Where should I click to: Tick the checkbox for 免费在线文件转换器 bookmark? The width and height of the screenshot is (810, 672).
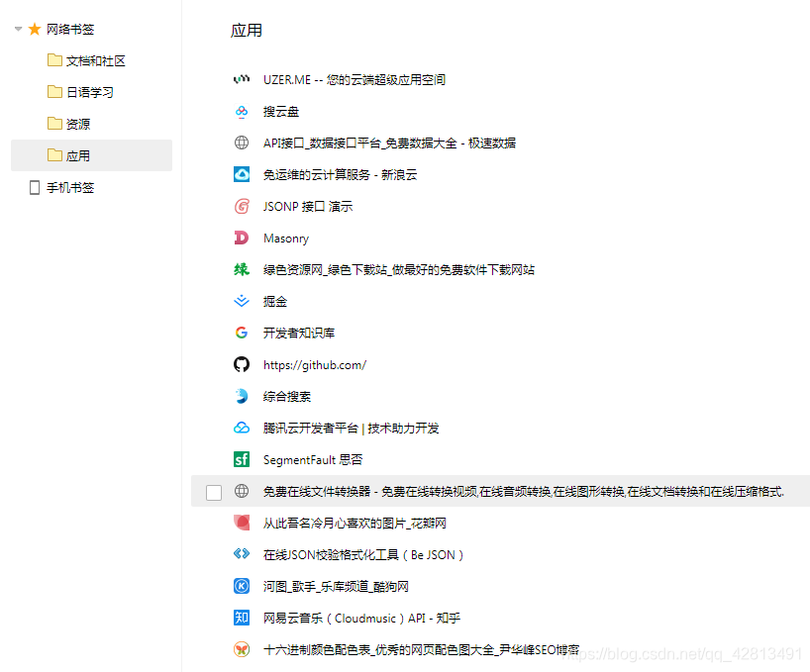click(x=214, y=493)
